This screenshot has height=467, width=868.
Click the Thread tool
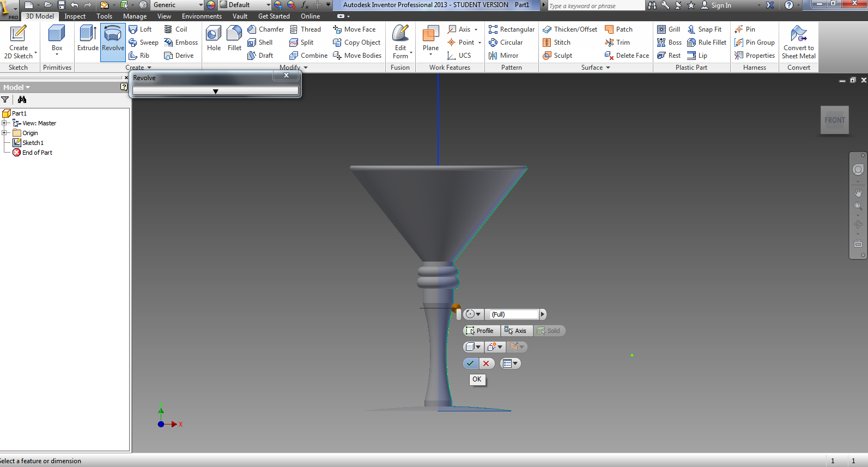tap(305, 29)
